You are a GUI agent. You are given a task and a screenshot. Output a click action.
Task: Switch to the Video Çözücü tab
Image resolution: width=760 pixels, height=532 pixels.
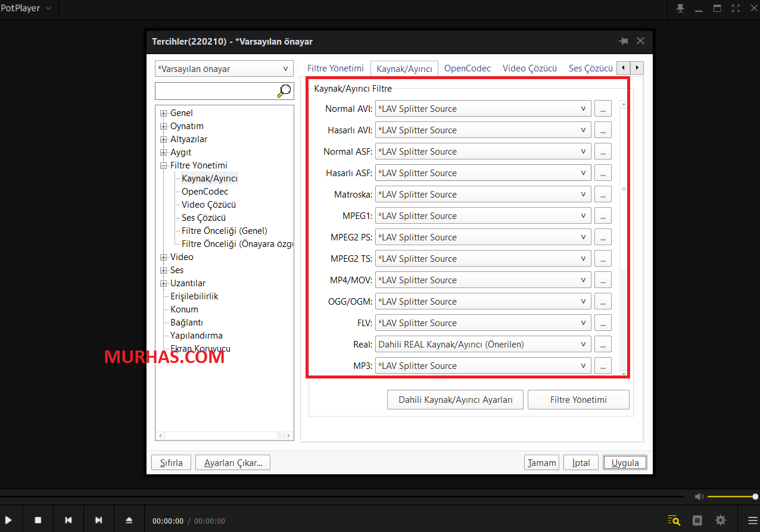click(529, 68)
